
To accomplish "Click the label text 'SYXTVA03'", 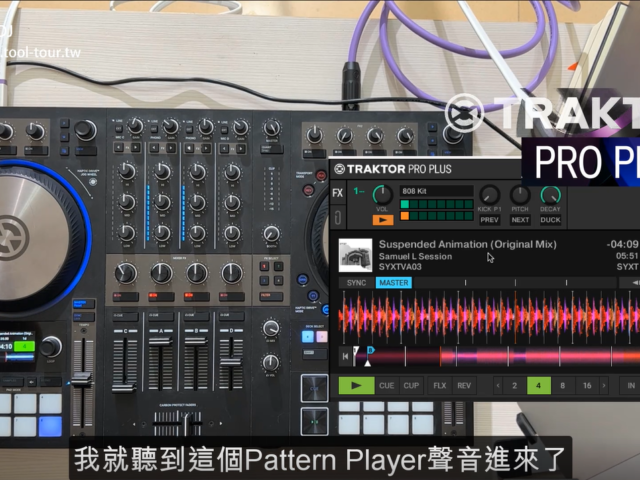I will 400,267.
